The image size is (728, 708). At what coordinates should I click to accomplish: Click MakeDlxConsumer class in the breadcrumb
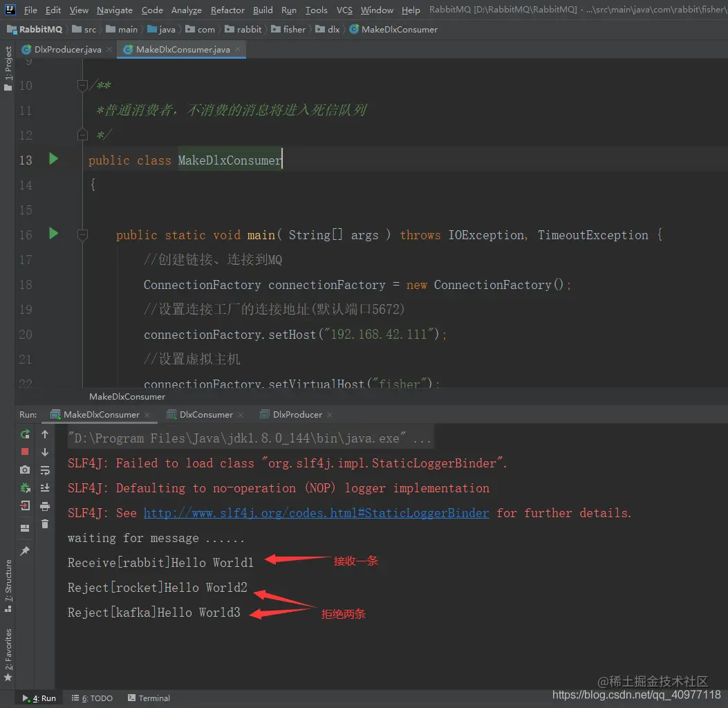pyautogui.click(x=393, y=29)
